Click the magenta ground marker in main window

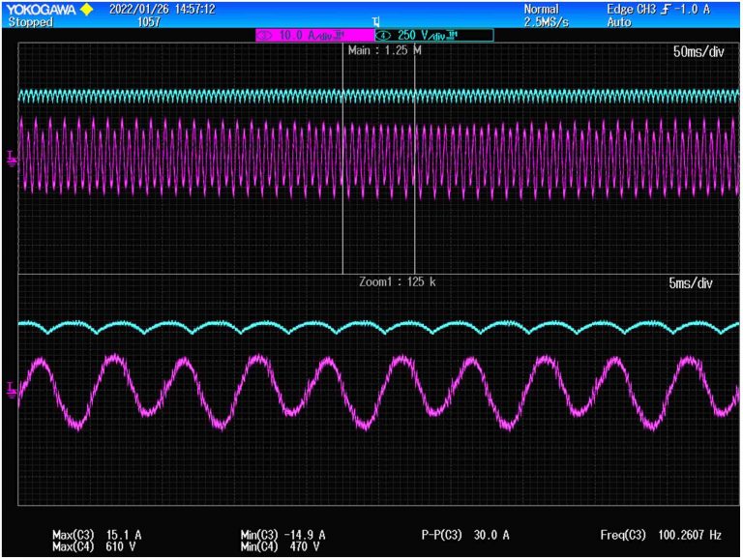[12, 157]
